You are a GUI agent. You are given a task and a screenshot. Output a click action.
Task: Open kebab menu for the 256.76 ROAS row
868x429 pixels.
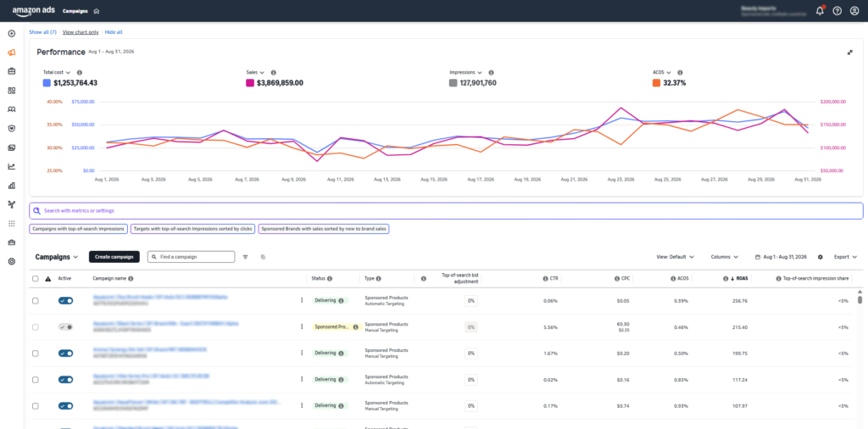tap(302, 300)
